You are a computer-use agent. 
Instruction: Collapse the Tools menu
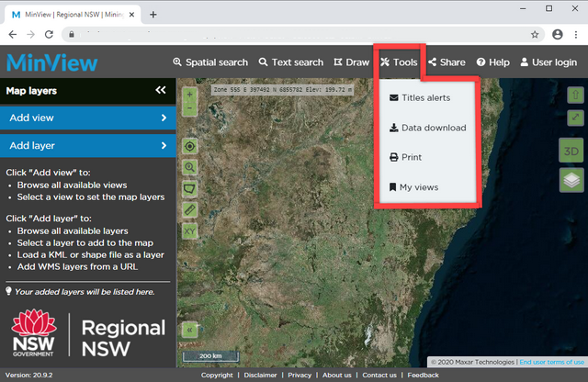coord(399,62)
